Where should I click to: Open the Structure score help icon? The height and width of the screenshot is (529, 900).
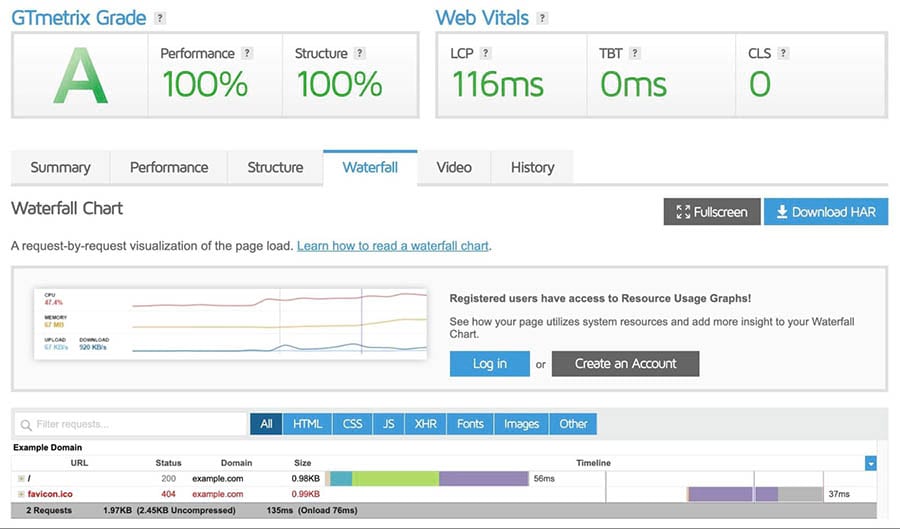(360, 54)
